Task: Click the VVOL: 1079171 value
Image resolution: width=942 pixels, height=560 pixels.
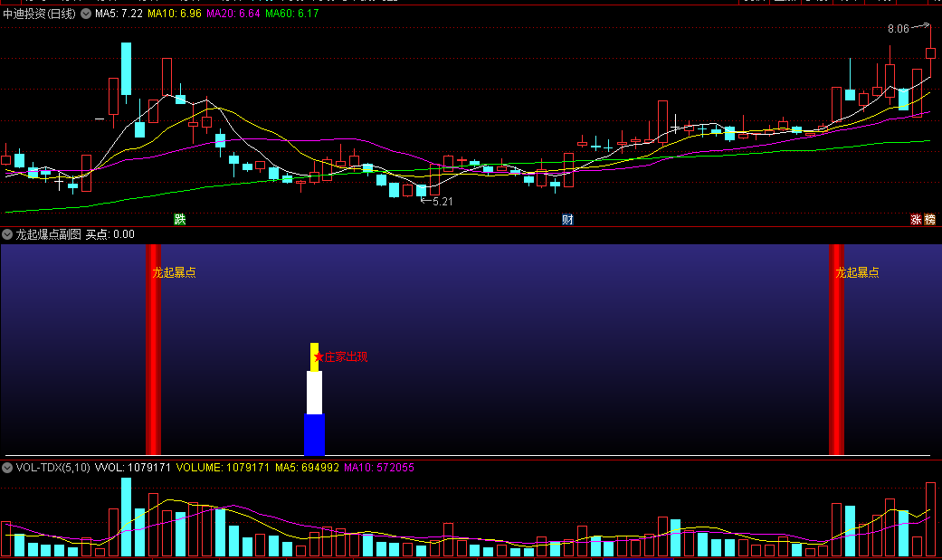Action: 133,468
